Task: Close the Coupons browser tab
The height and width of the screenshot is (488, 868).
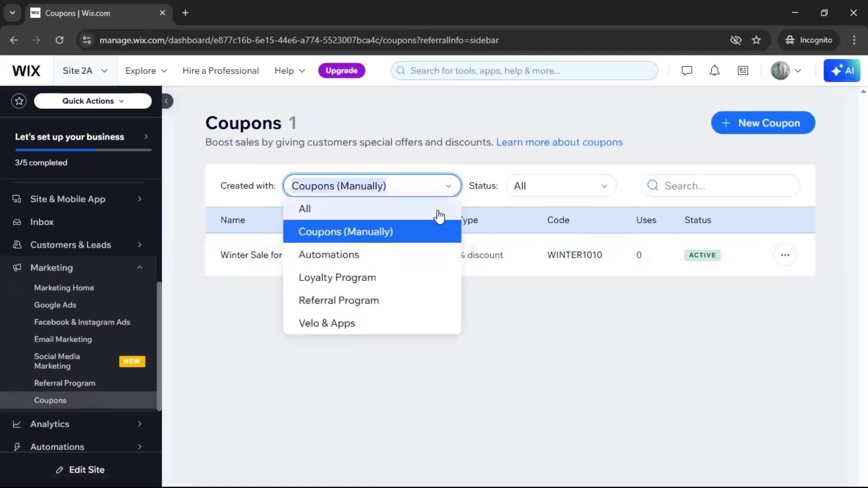Action: coord(162,13)
